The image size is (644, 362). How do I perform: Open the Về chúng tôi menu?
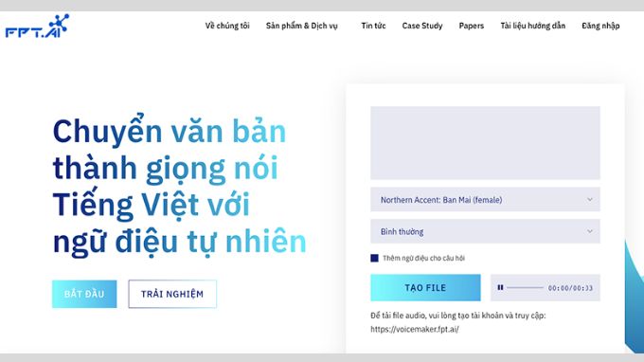227,26
